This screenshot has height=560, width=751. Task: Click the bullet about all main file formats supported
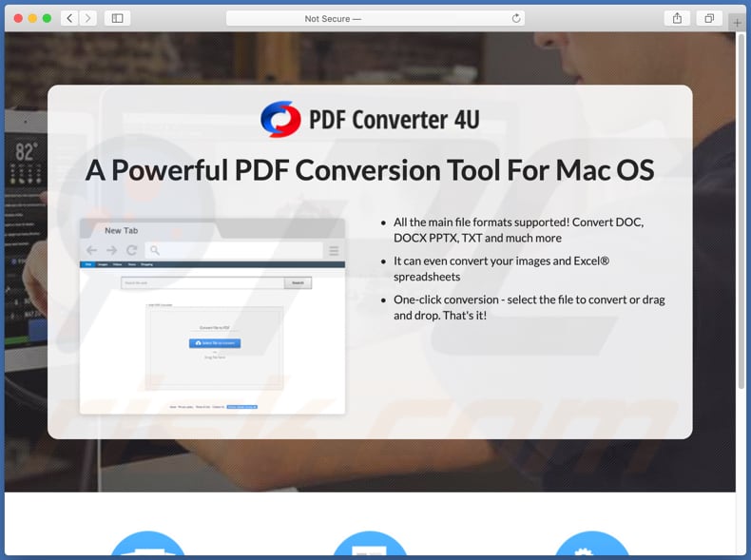point(519,230)
